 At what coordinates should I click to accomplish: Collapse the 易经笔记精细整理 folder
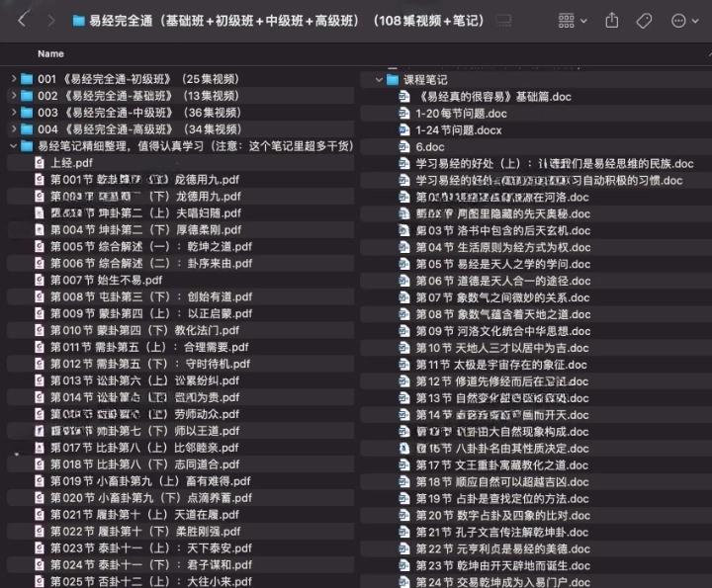13,146
